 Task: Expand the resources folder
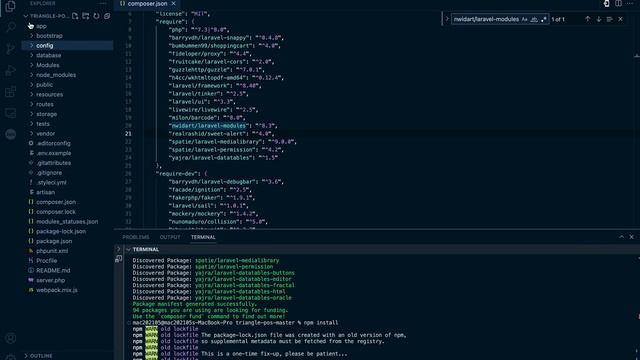pos(49,95)
